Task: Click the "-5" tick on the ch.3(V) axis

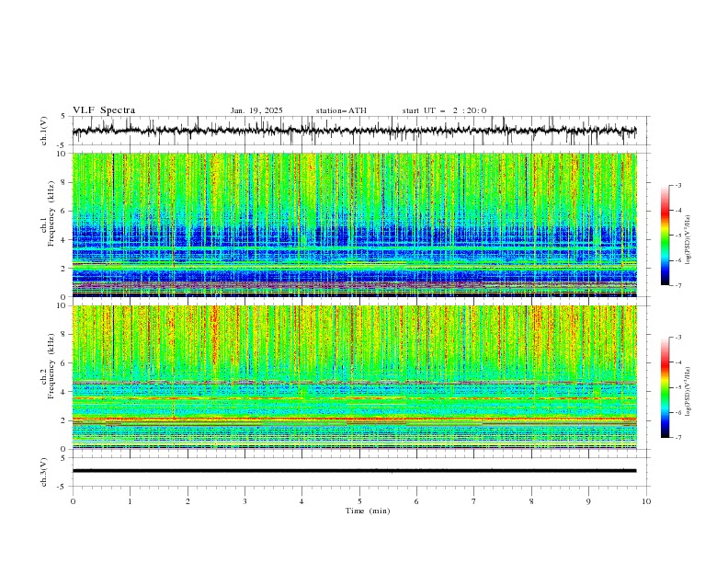Action: [x=63, y=487]
